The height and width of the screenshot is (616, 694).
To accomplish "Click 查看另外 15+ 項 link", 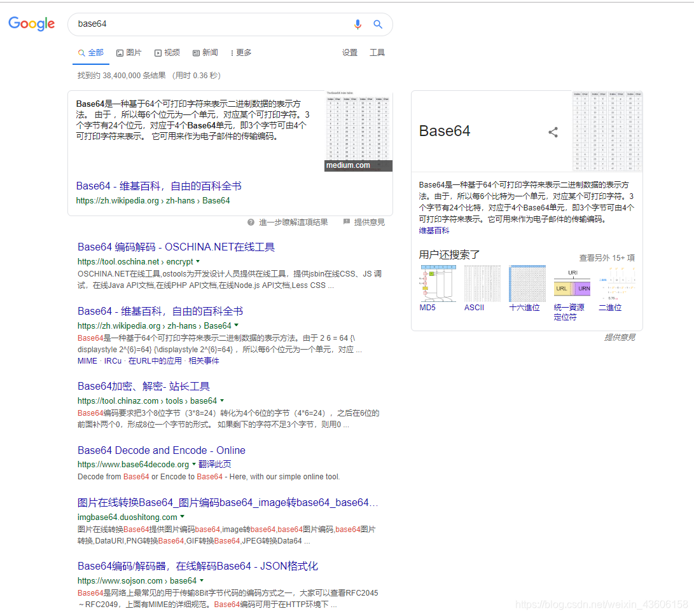I will 607,258.
